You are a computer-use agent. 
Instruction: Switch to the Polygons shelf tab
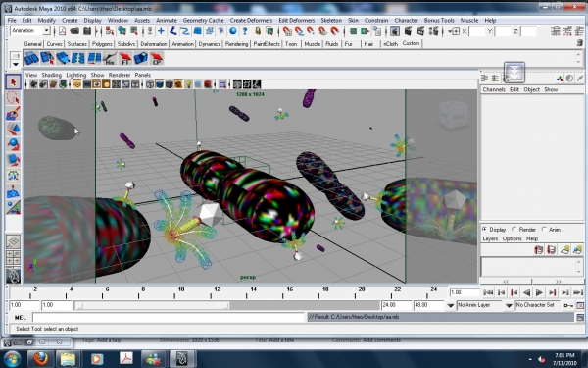click(x=102, y=44)
